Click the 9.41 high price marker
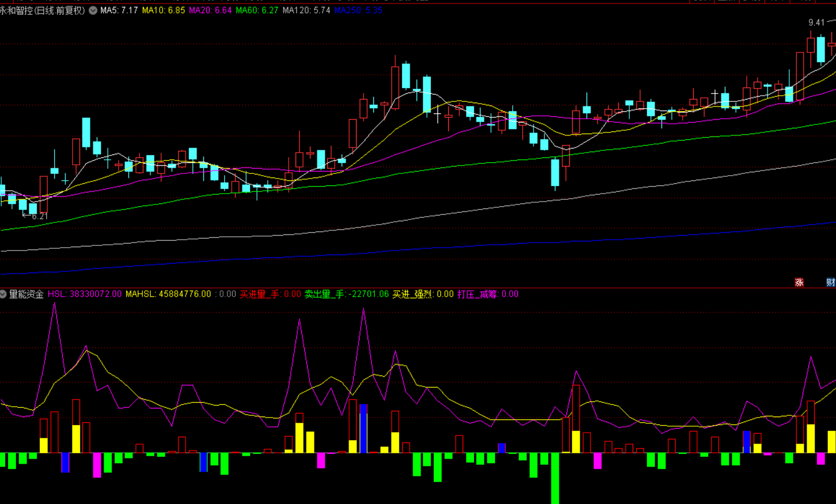 click(x=816, y=22)
